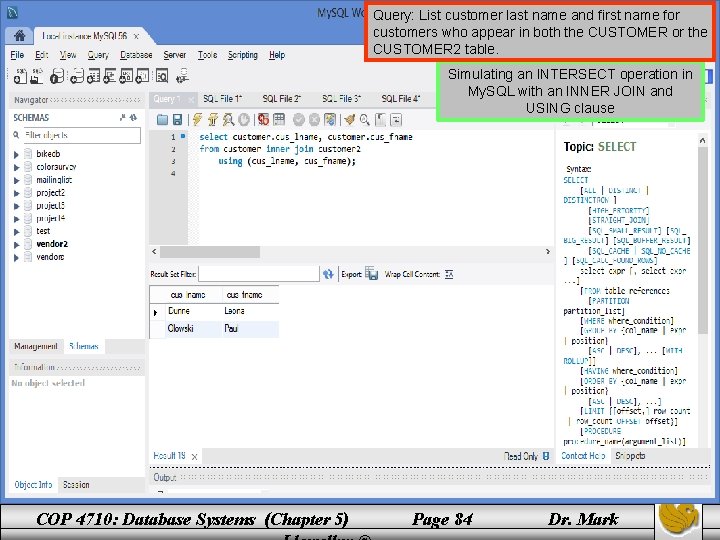Toggle Wrap Cell Content icon

pyautogui.click(x=449, y=274)
